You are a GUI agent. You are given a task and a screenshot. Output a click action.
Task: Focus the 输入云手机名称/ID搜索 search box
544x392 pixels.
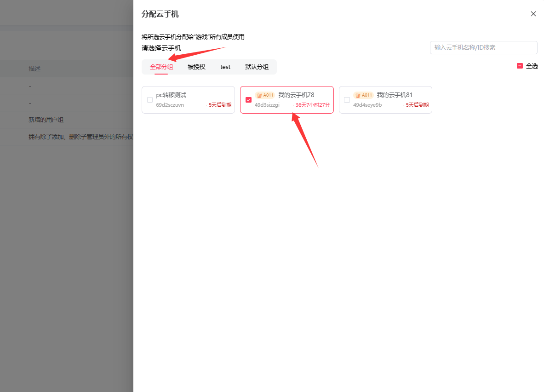(483, 47)
